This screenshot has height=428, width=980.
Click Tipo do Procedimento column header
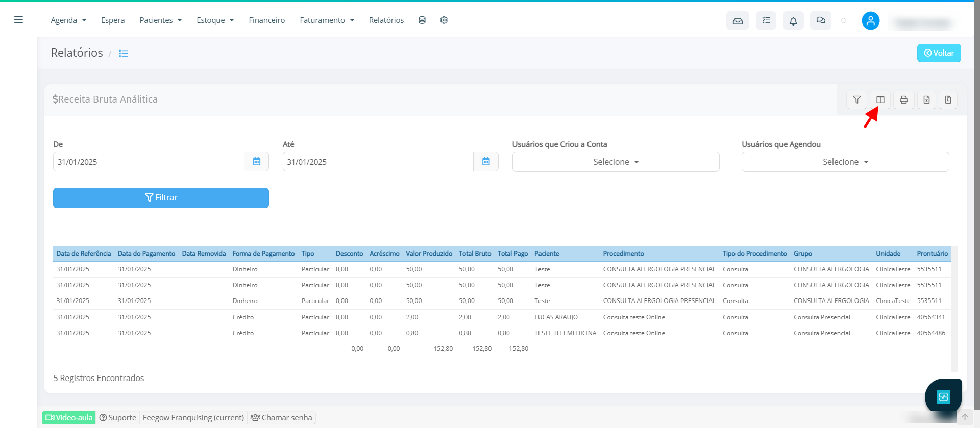tap(754, 254)
